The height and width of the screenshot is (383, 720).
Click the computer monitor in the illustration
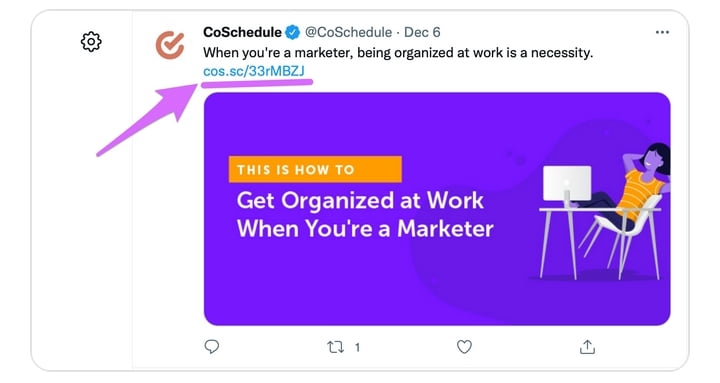[567, 185]
